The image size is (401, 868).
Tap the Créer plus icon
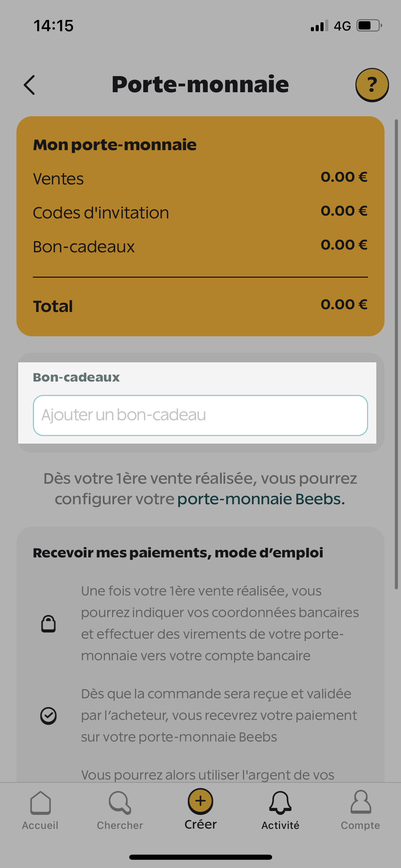click(x=200, y=801)
